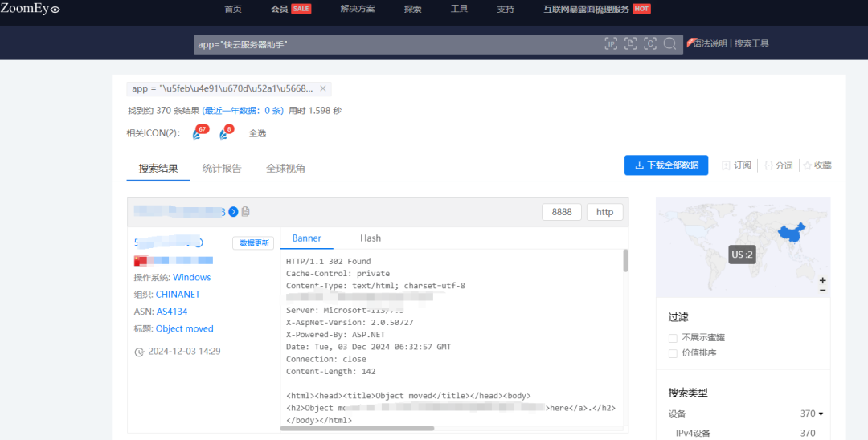Click the IPv4设备 370 filter row
This screenshot has height=440, width=868.
[745, 434]
